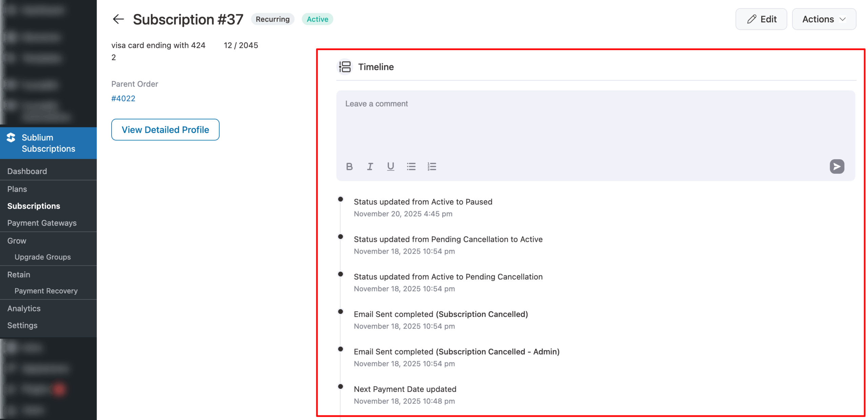Viewport: 868px width, 420px height.
Task: Click the View Detailed Profile button
Action: click(165, 130)
